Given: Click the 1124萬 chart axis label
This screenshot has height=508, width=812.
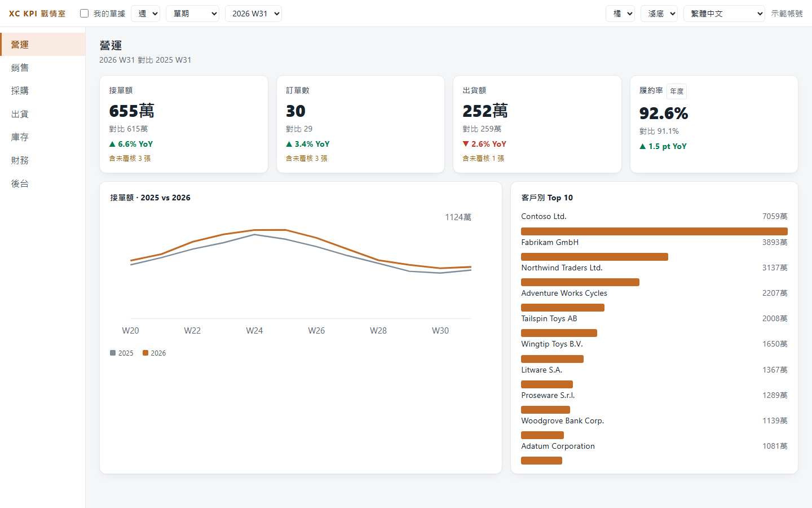Looking at the screenshot, I should click(458, 217).
